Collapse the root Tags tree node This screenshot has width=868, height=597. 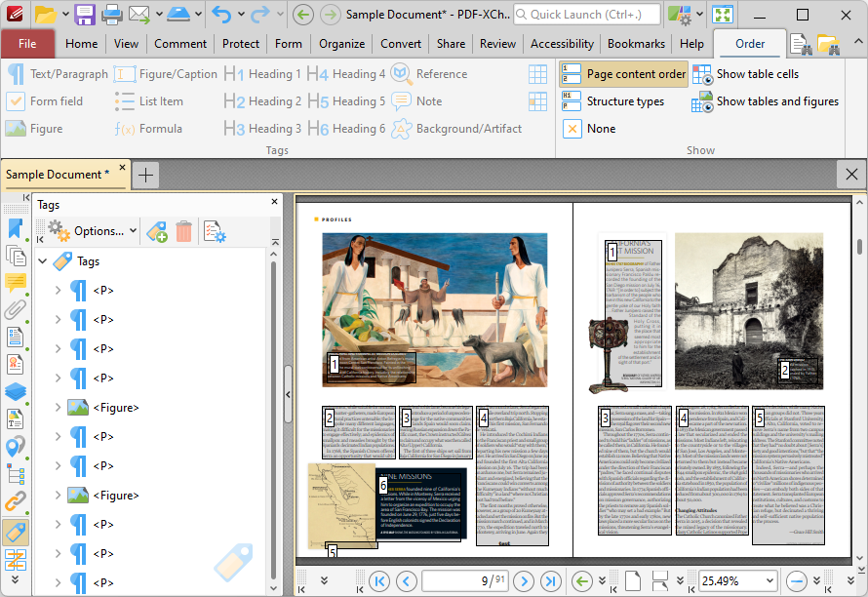pyautogui.click(x=43, y=260)
